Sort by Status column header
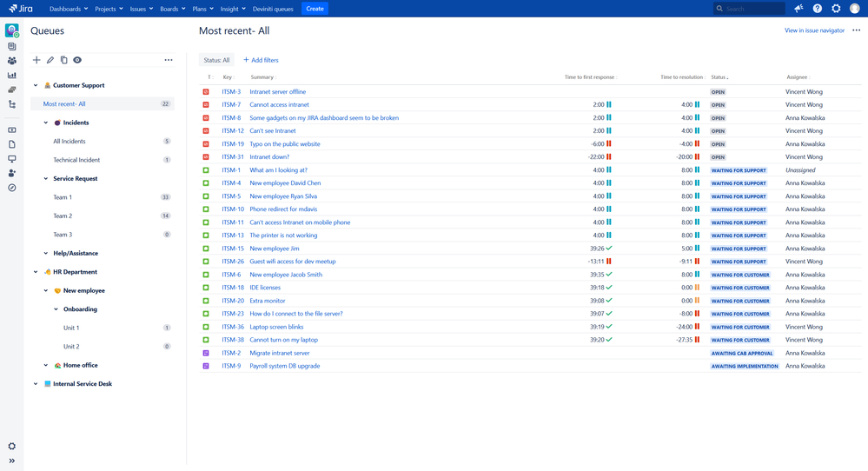868x471 pixels. [x=719, y=77]
